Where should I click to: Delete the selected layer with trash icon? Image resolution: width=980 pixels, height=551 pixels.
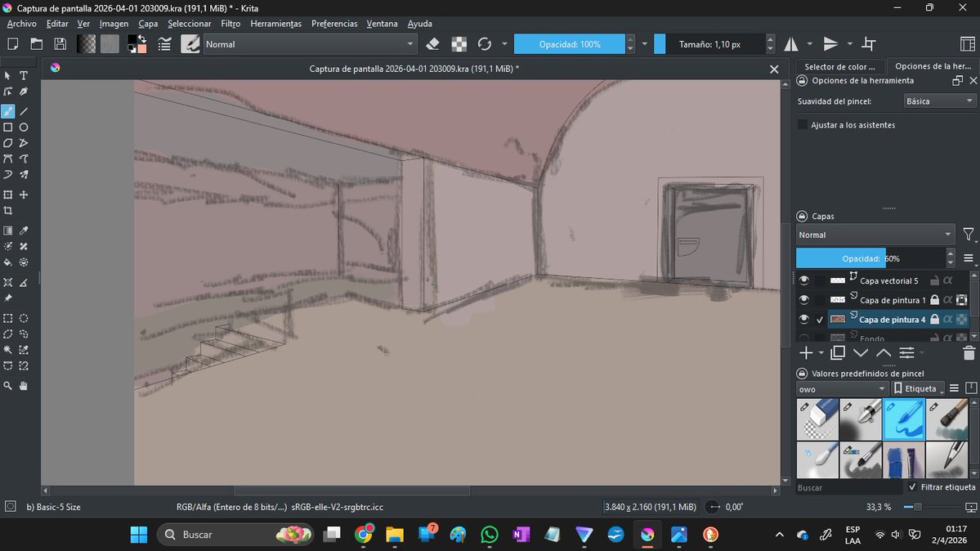tap(969, 352)
